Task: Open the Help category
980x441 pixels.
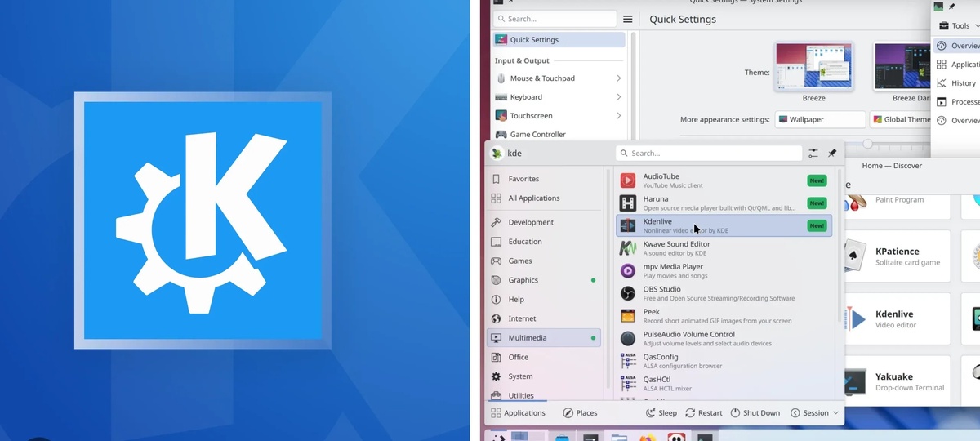Action: [x=545, y=300]
